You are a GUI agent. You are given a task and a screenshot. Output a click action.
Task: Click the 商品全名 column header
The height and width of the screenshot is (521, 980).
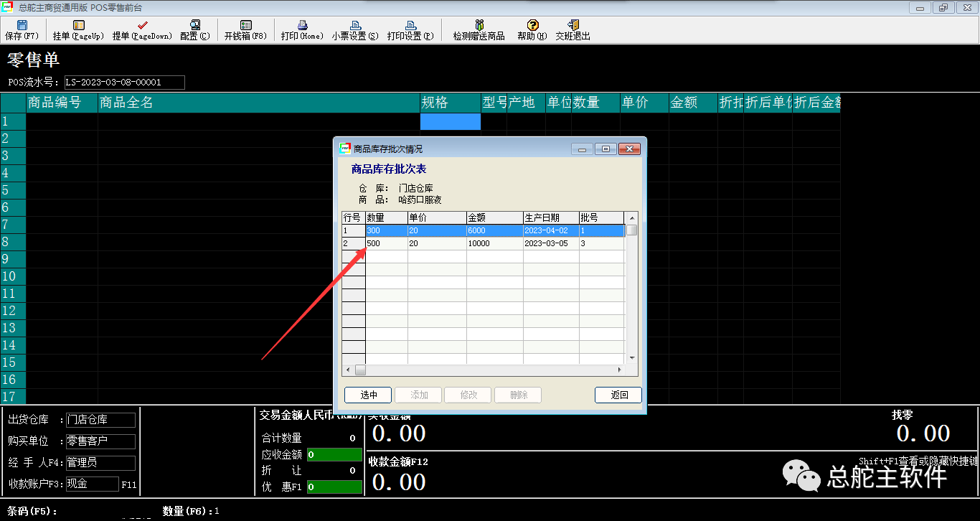(258, 103)
